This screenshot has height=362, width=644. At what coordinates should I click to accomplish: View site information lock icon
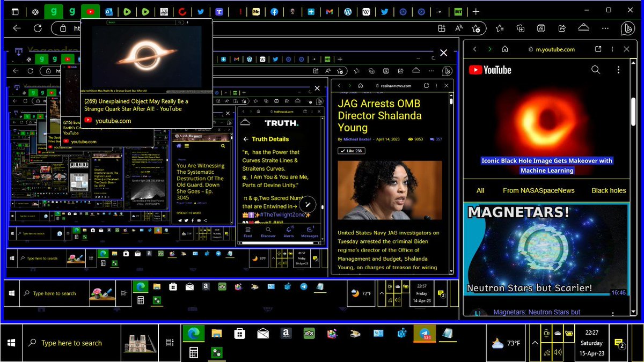[x=63, y=28]
